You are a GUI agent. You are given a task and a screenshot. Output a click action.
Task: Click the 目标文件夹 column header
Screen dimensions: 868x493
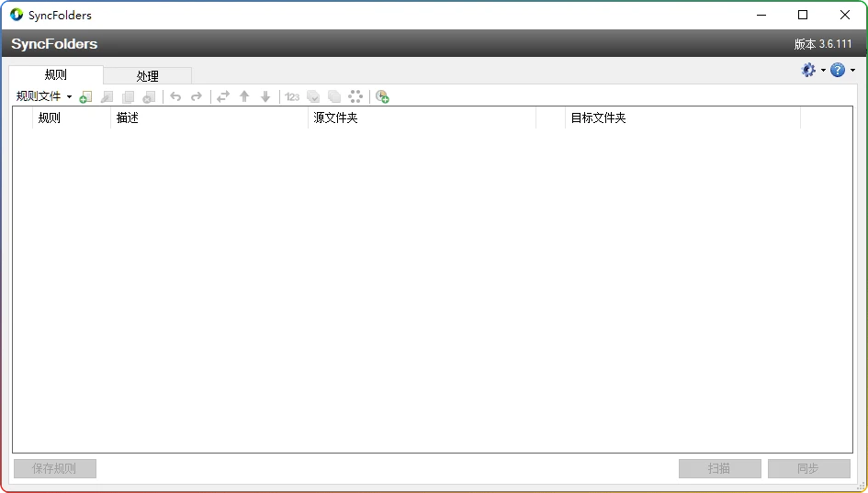click(x=682, y=118)
